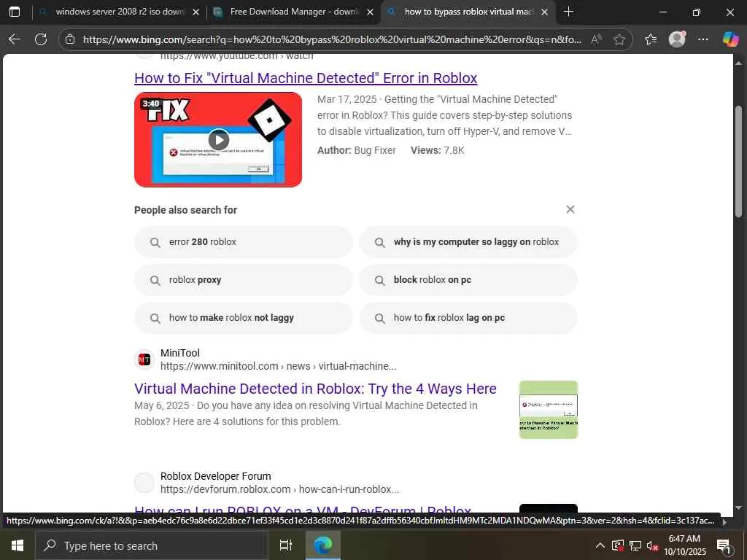Search for roblox proxy suggestion

click(244, 280)
